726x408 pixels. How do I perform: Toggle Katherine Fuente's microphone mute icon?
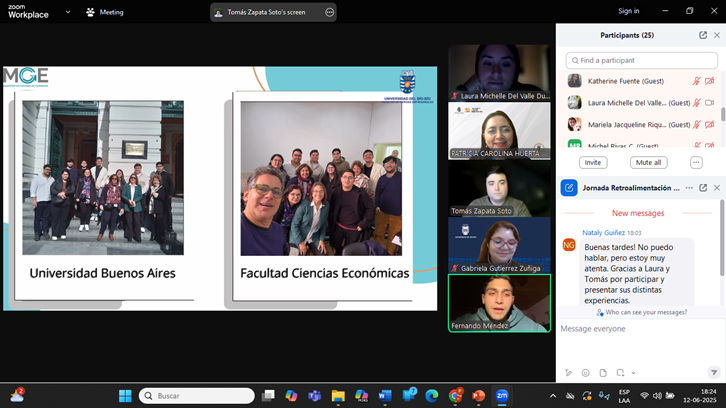[x=696, y=81]
